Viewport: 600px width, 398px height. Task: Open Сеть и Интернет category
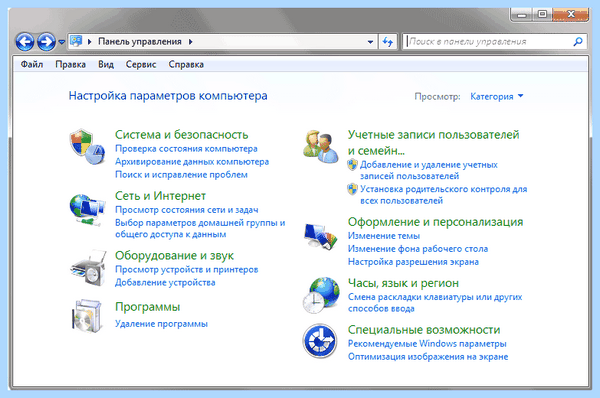160,196
